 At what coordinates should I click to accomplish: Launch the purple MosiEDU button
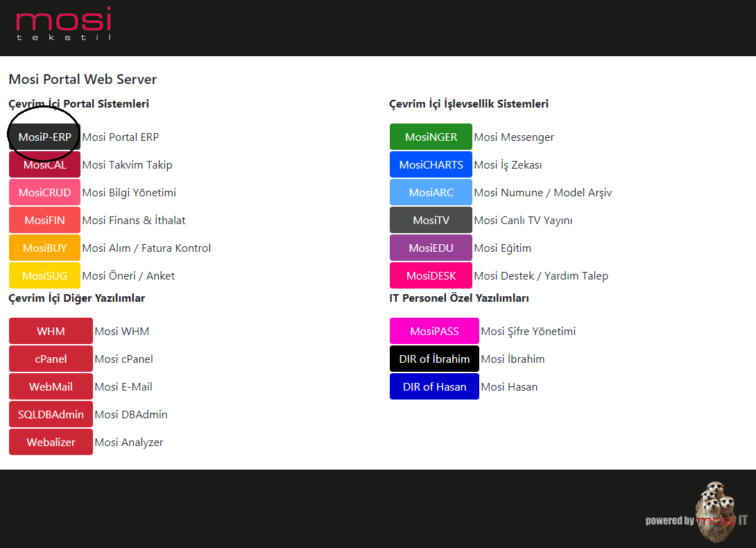click(431, 248)
